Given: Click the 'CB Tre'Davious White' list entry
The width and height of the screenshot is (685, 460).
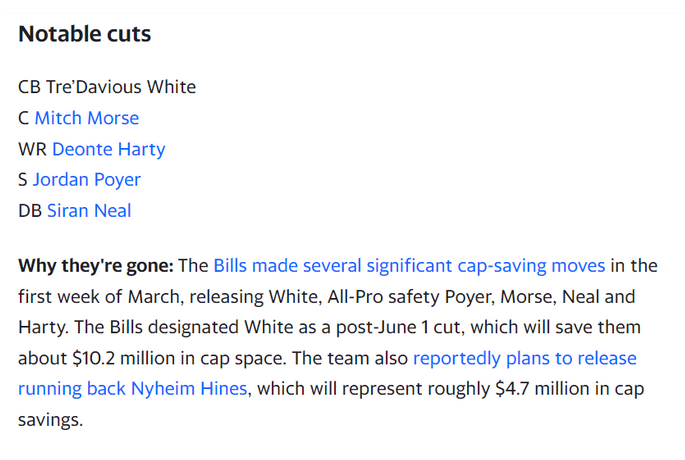Looking at the screenshot, I should point(107,87).
